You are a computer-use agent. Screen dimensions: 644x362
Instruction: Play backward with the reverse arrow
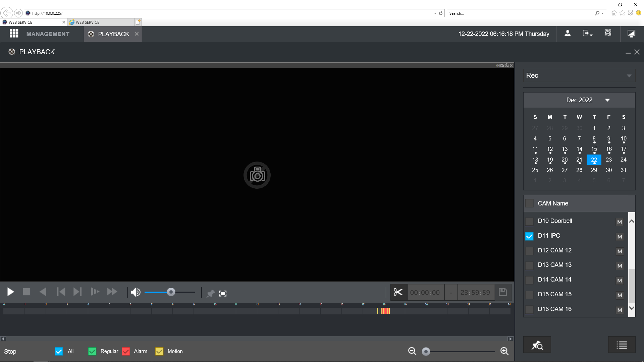[x=43, y=292]
